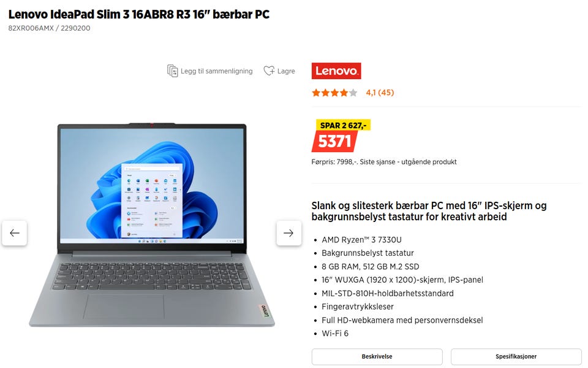This screenshot has height=368, width=588.
Task: Open the Lenovo brand logo
Action: point(336,71)
